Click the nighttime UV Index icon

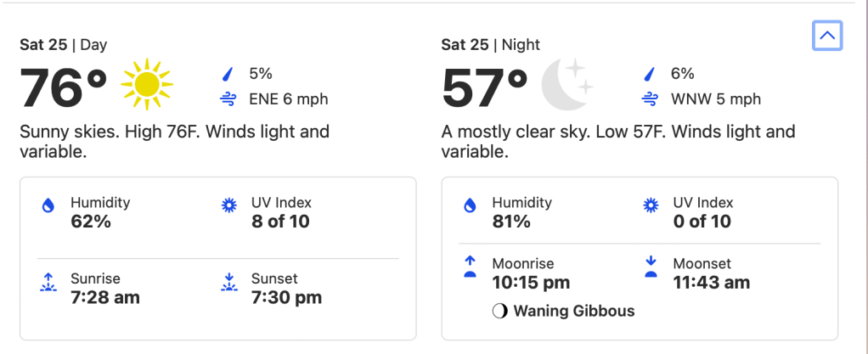point(650,205)
